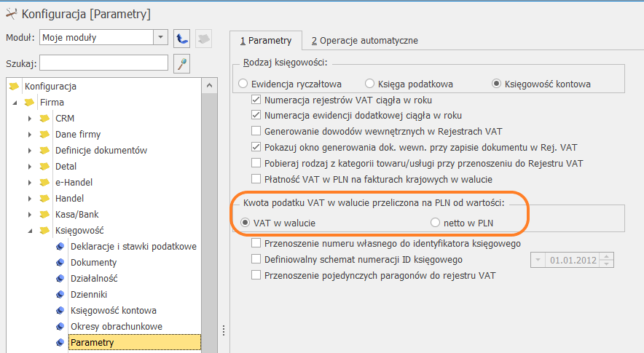
Task: Expand the Handel tree node
Action: (x=30, y=199)
